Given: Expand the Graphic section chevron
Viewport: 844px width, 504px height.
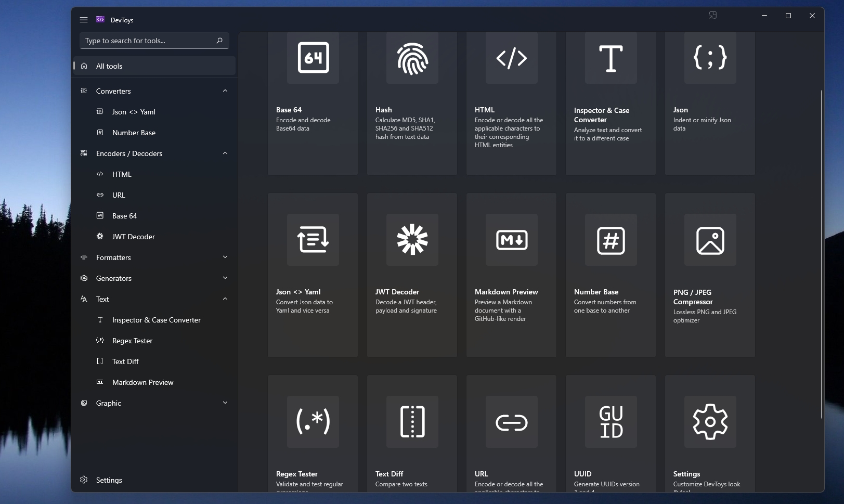Looking at the screenshot, I should click(x=225, y=403).
